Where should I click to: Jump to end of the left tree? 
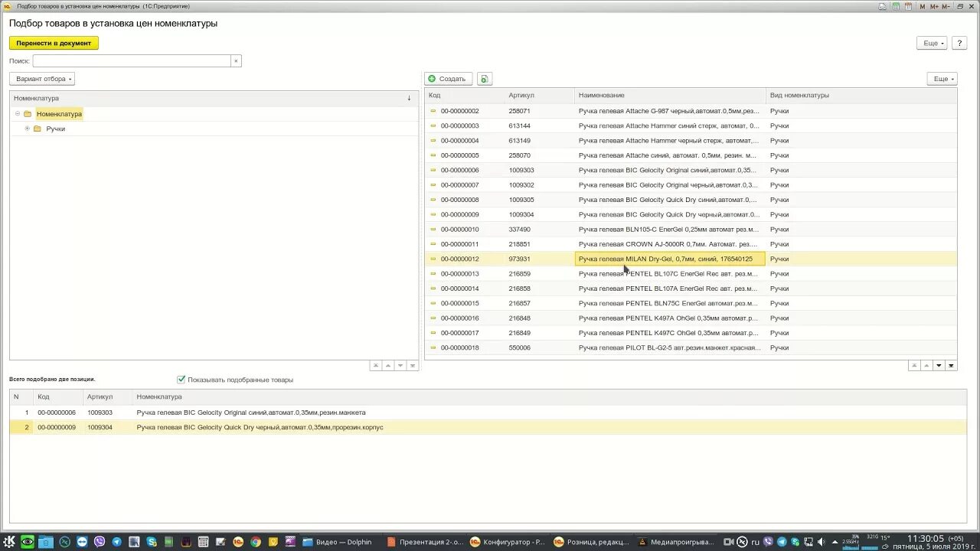(x=413, y=366)
